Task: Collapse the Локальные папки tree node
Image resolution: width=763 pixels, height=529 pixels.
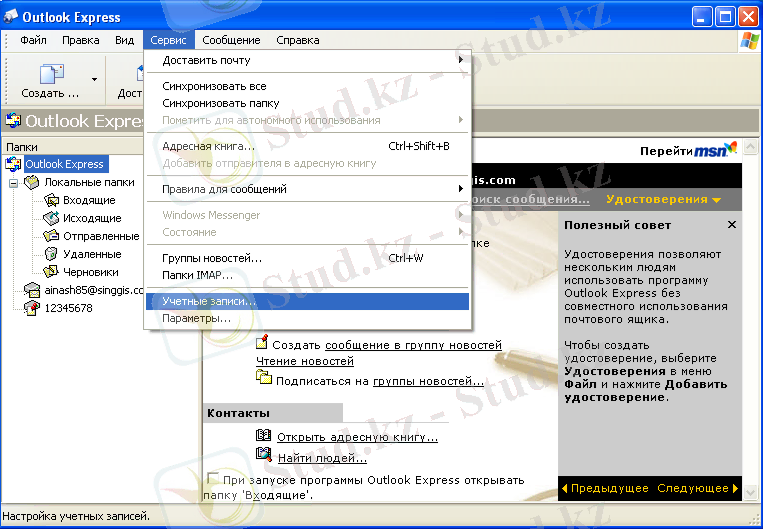Action: pyautogui.click(x=14, y=183)
